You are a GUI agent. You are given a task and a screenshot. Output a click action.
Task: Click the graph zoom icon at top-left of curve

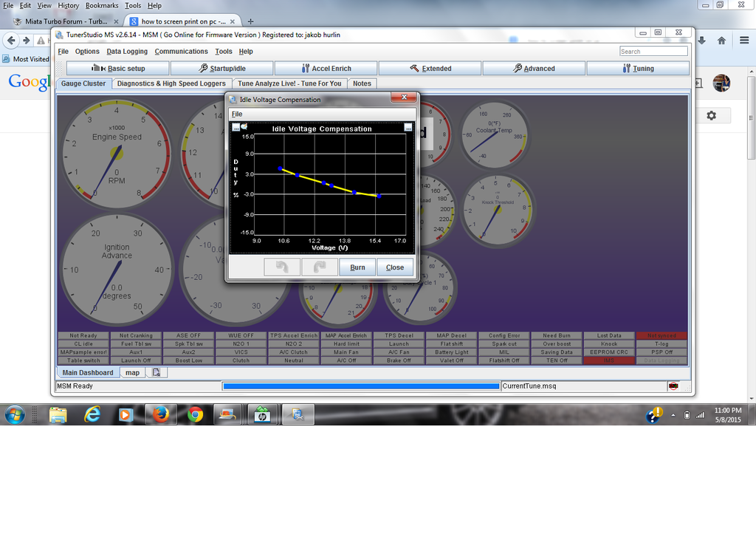click(236, 128)
